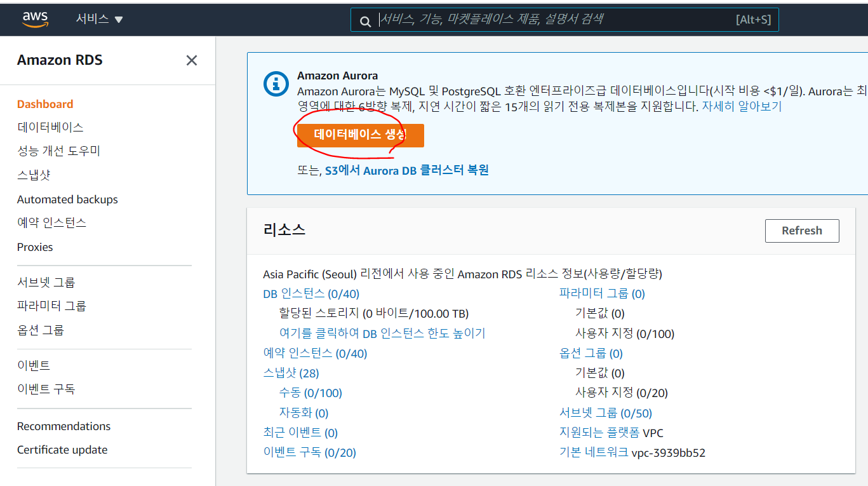Click the 사용자 지정 (0/100) parameter text

tap(625, 334)
